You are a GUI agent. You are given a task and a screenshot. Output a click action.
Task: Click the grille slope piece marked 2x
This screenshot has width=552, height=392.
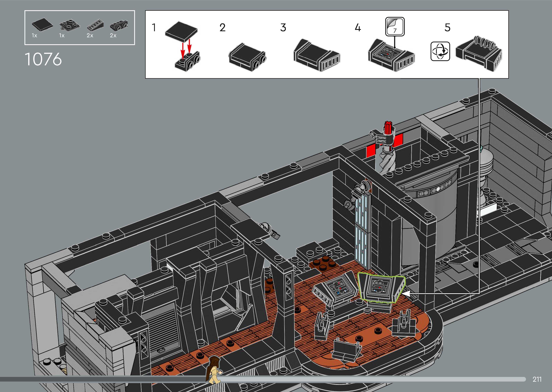[96, 26]
